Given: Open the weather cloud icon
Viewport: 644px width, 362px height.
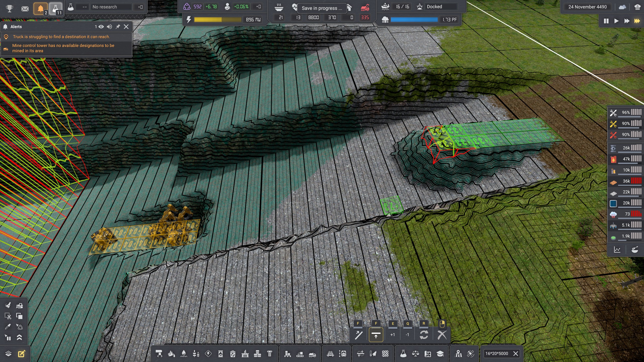Looking at the screenshot, I should point(622,7).
